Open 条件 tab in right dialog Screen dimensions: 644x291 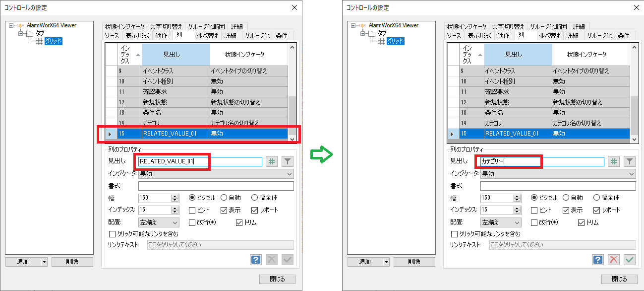tap(624, 36)
